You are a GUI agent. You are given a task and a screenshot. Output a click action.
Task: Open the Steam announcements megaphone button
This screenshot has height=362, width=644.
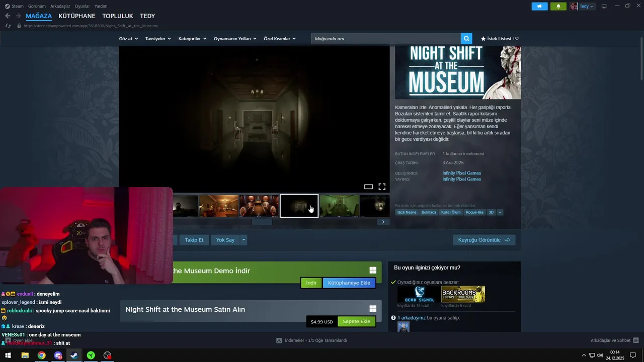[x=539, y=7]
